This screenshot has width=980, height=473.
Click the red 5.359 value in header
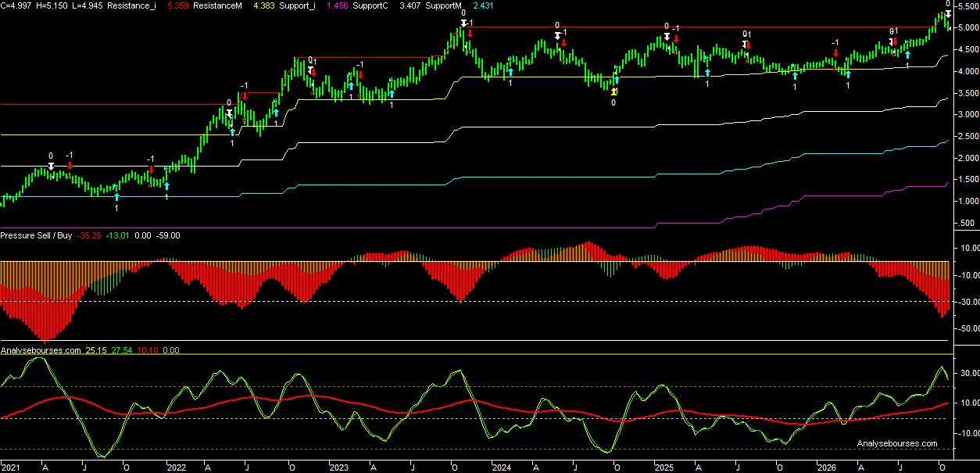pyautogui.click(x=179, y=5)
